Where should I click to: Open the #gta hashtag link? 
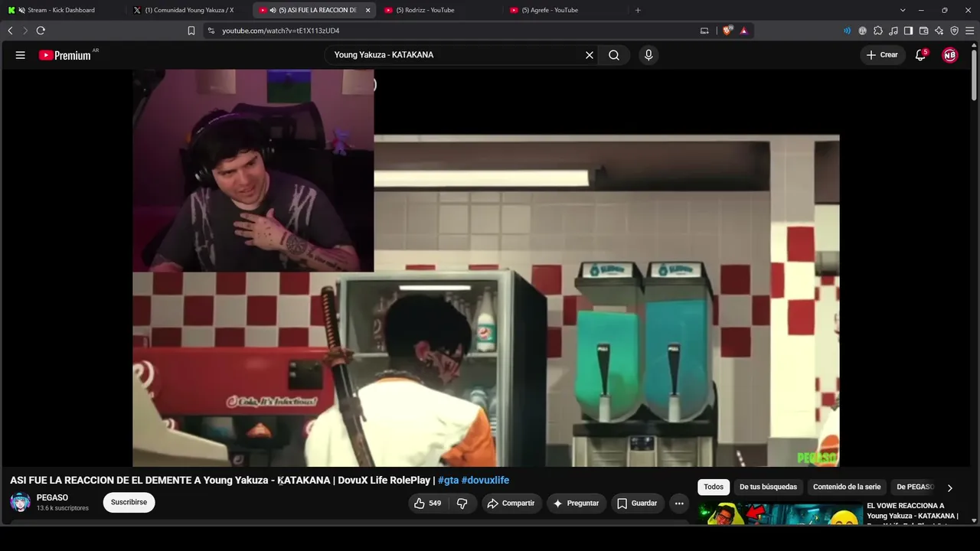coord(448,481)
